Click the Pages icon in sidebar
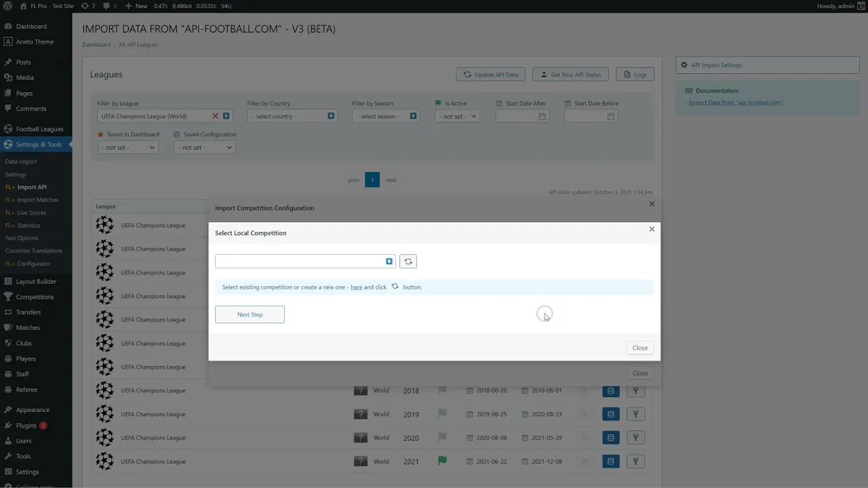 click(8, 94)
